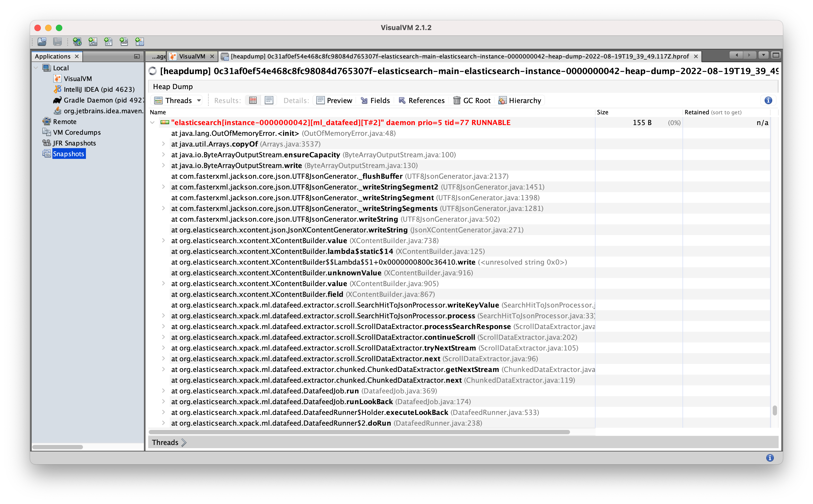Click Add JMX Connection toolbar icon
The width and height of the screenshot is (813, 504).
click(x=93, y=42)
